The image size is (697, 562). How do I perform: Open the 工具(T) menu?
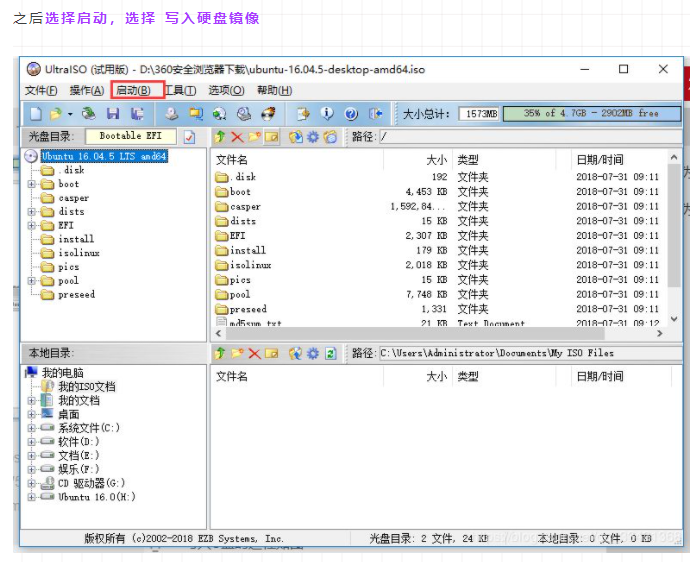pyautogui.click(x=180, y=90)
